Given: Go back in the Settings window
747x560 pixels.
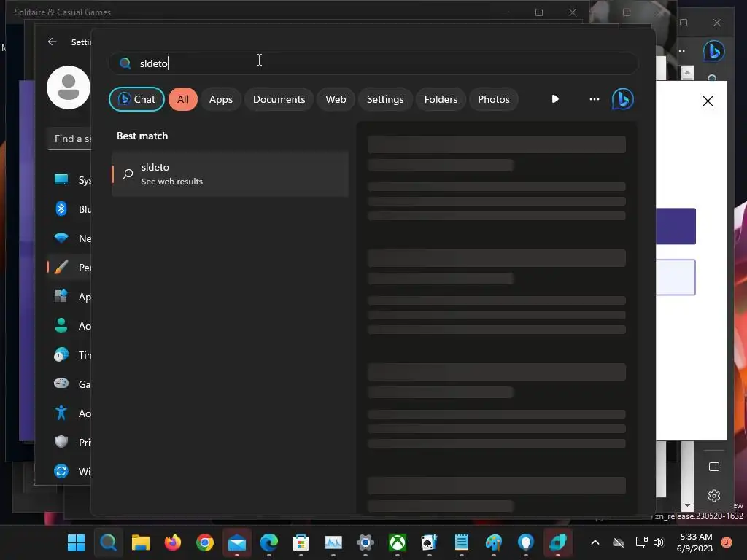Looking at the screenshot, I should 53,42.
